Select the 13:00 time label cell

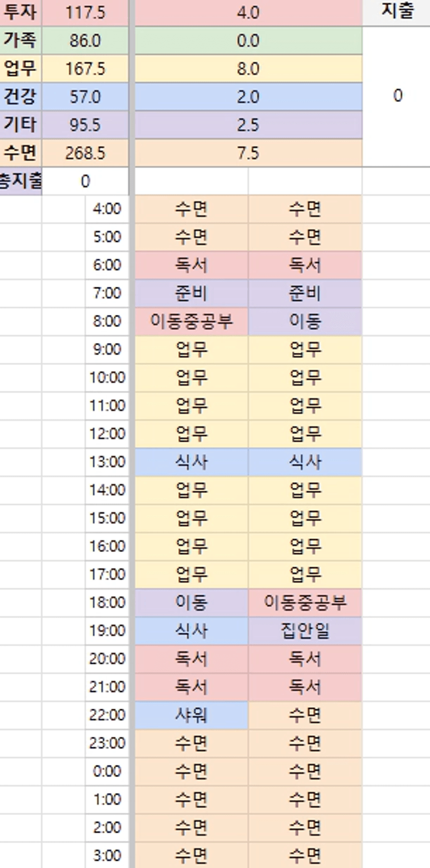tap(107, 462)
